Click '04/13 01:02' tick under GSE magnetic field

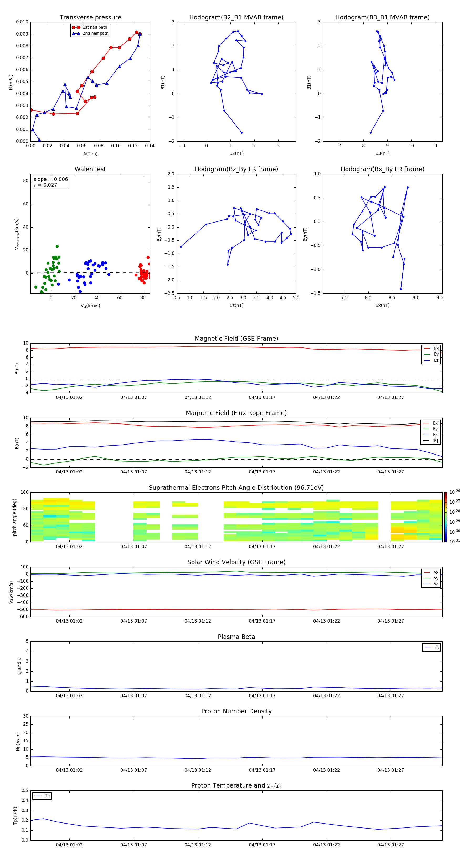(x=69, y=397)
